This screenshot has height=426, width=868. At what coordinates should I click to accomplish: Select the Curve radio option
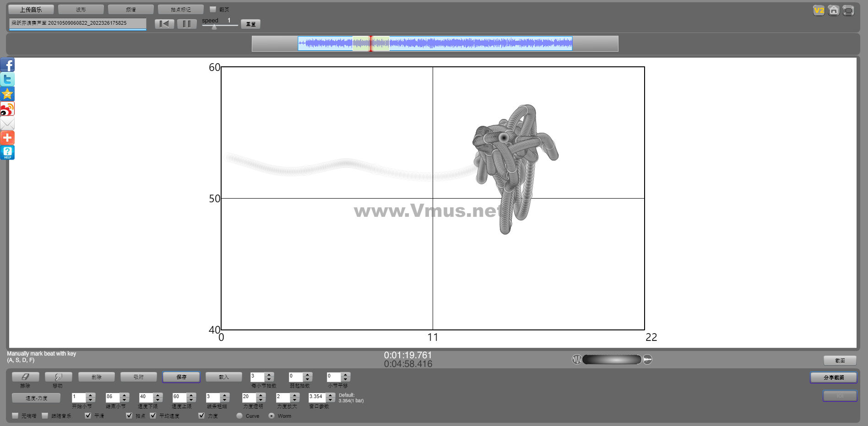point(239,416)
